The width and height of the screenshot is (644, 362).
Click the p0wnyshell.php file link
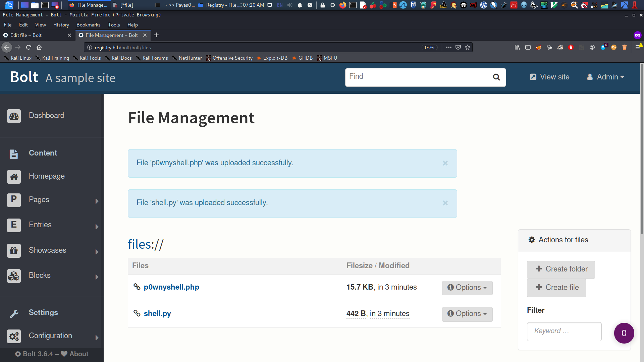click(x=172, y=287)
